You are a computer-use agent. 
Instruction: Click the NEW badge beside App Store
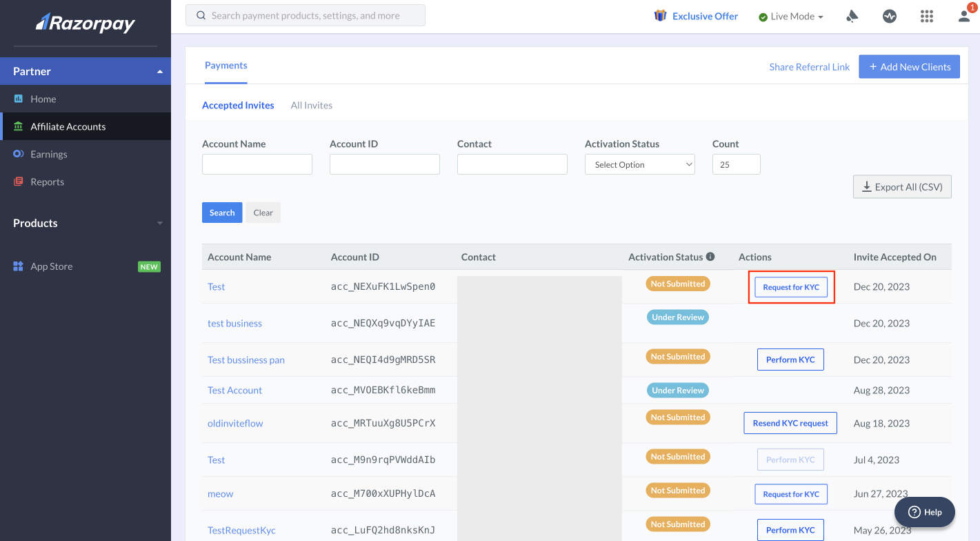[x=149, y=266]
